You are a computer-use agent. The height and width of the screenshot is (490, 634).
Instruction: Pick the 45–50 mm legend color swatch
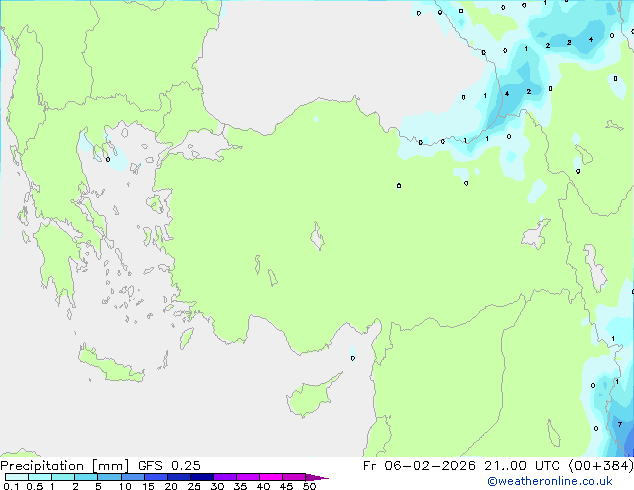(x=294, y=477)
